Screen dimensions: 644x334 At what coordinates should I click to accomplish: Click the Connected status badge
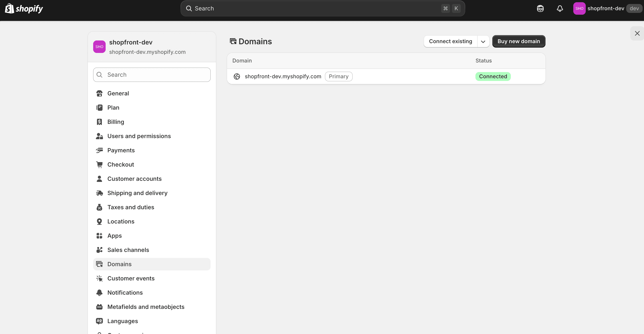pos(493,76)
